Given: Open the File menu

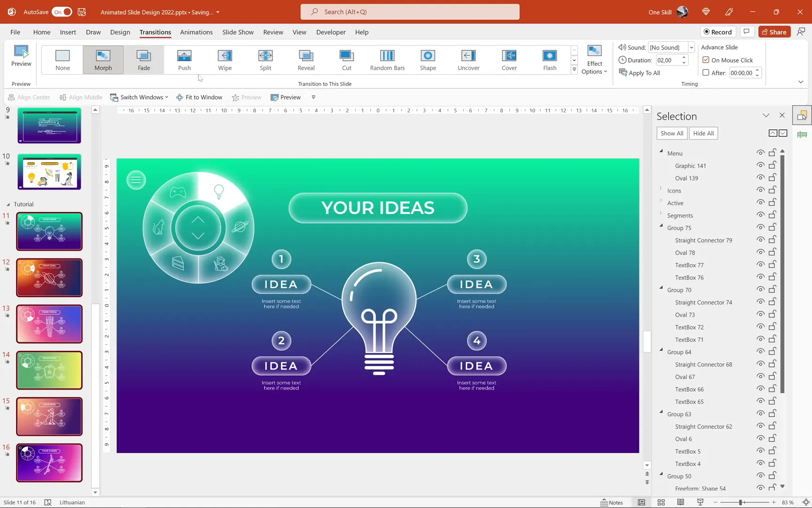Looking at the screenshot, I should [x=16, y=32].
